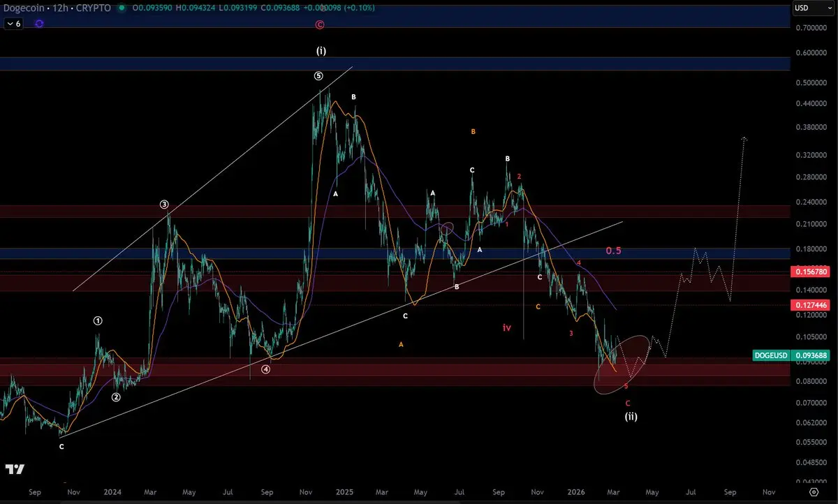Select the 0.156780 red price label

(809, 271)
